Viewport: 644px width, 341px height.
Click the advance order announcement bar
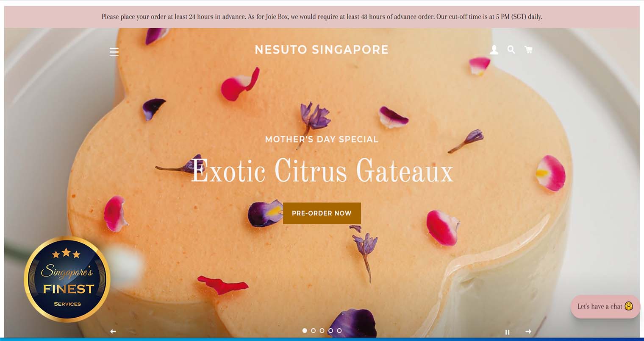(322, 17)
